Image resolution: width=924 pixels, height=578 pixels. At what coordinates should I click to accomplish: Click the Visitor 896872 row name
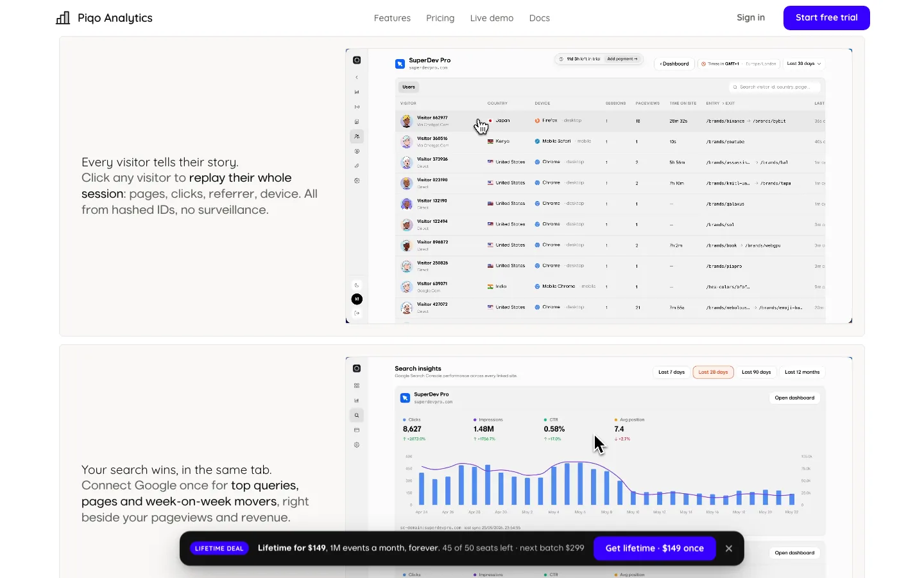click(432, 242)
